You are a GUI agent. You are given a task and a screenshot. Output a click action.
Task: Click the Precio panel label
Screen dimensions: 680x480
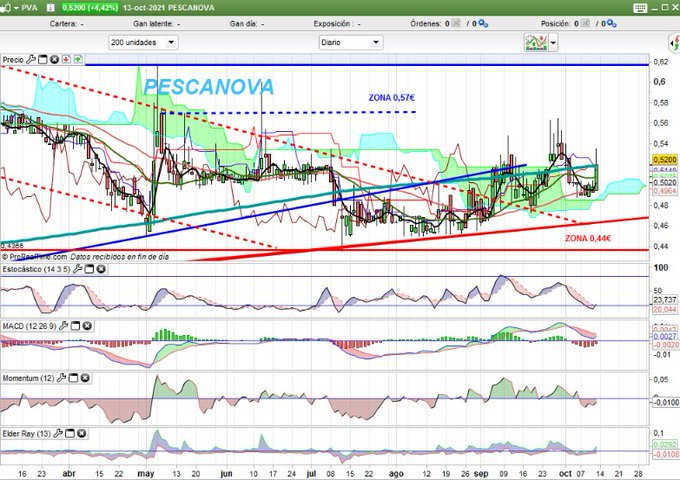click(x=13, y=59)
